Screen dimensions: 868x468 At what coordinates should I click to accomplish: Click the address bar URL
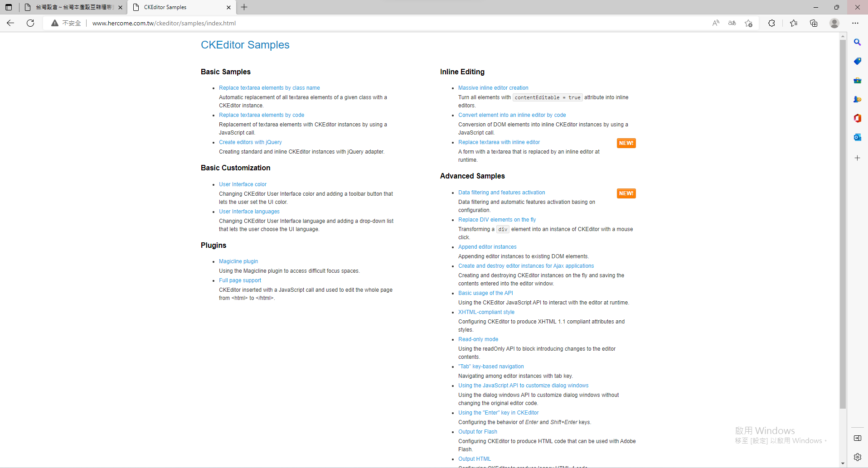click(164, 23)
